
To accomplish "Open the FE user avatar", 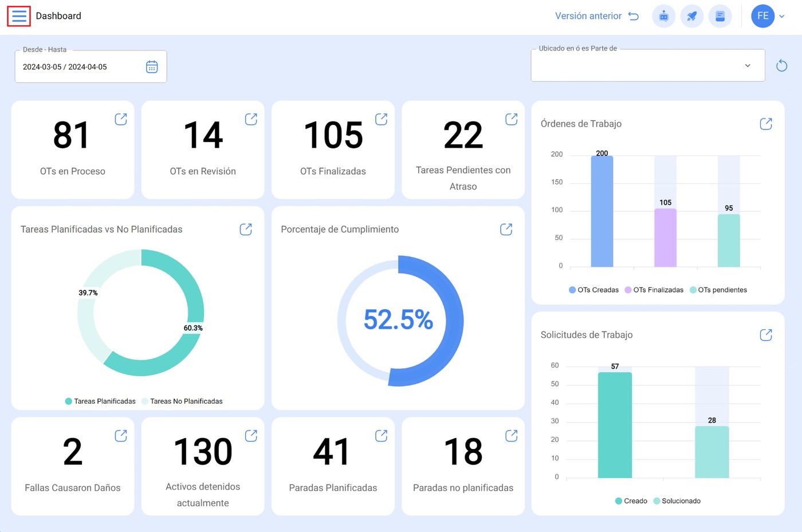I will point(762,16).
